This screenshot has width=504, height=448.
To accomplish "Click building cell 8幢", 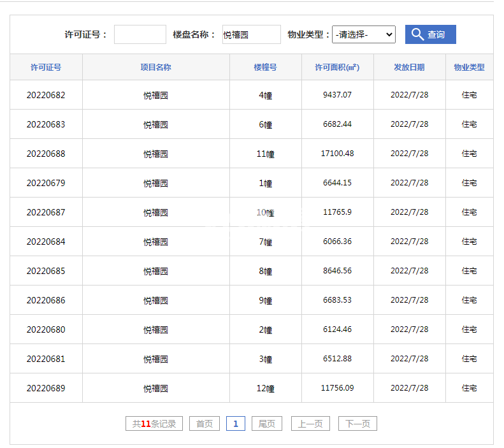I will (266, 271).
